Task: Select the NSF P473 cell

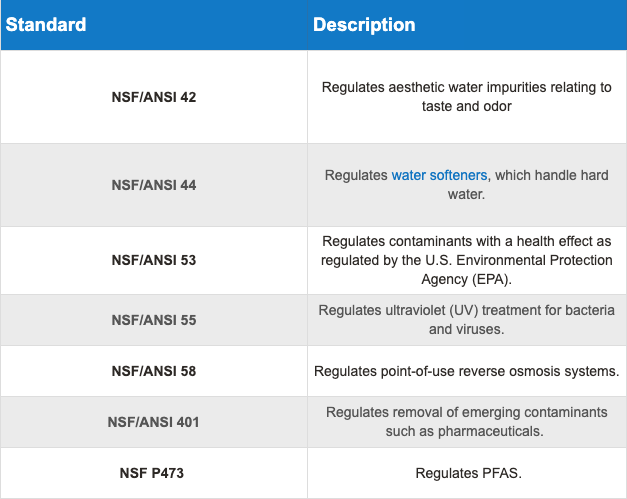Action: click(153, 473)
